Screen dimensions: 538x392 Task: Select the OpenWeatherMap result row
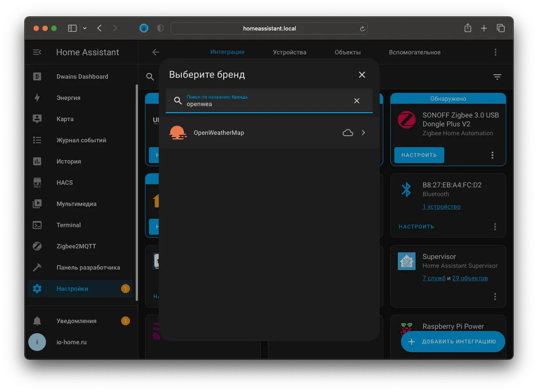point(269,133)
